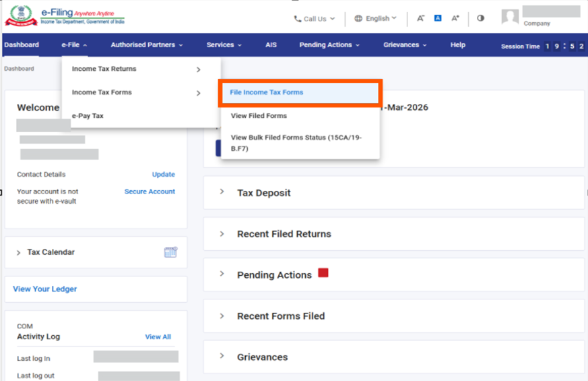Click the Secure Account link
This screenshot has width=588, height=381.
[x=150, y=192]
